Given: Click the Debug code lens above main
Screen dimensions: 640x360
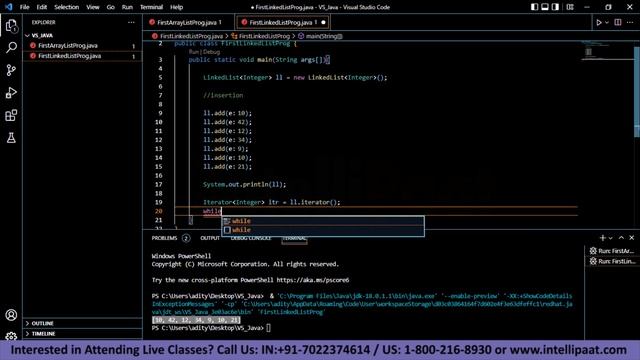Looking at the screenshot, I should 212,52.
